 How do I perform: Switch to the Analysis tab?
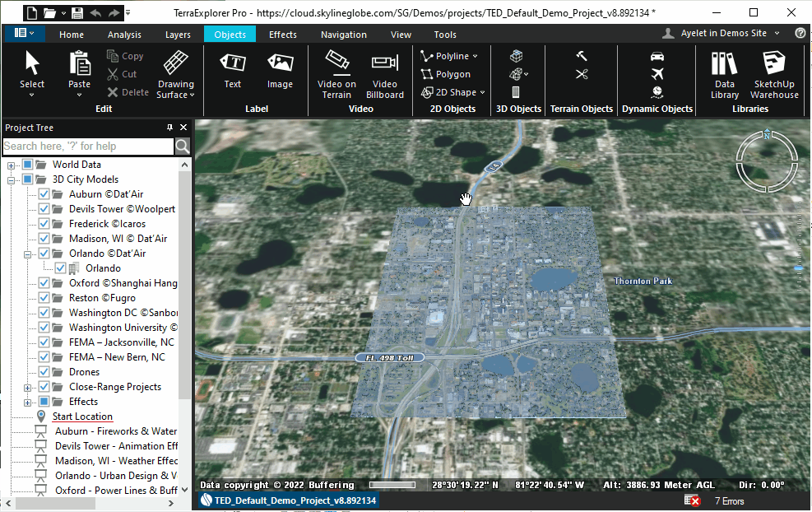tap(124, 35)
